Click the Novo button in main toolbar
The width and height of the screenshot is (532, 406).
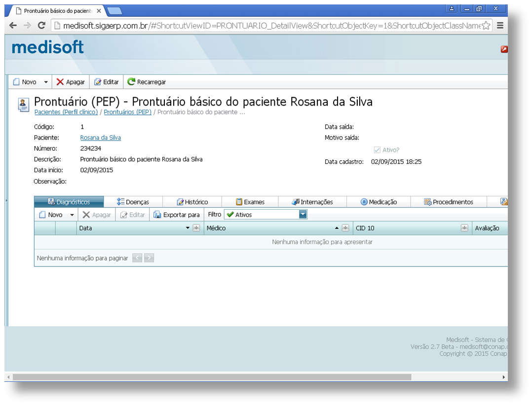[x=25, y=82]
